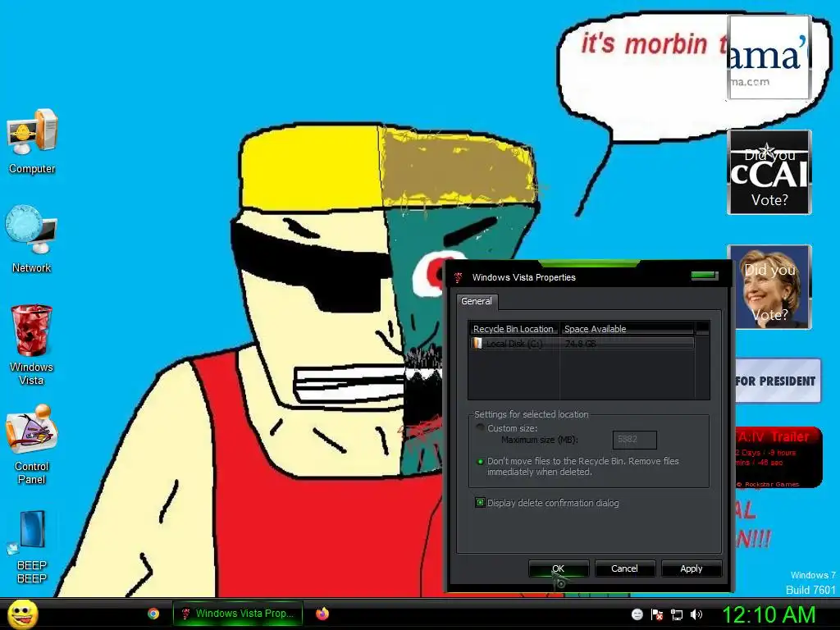Open the Control Panel desktop icon

coord(32,430)
